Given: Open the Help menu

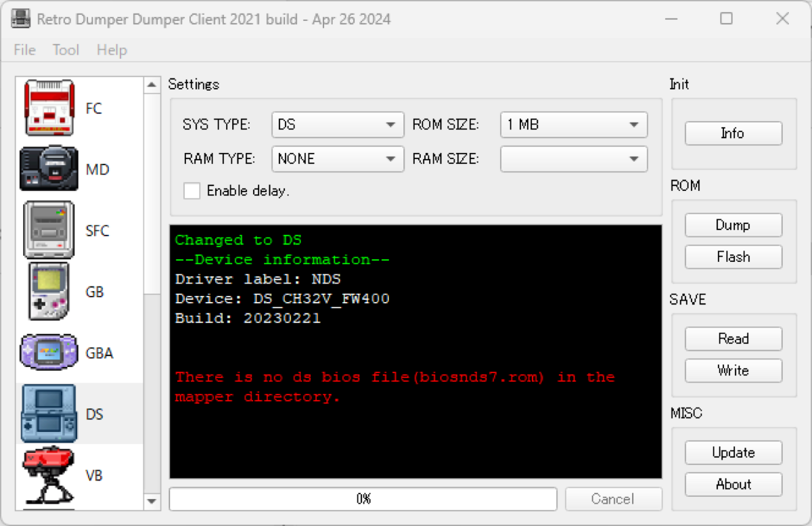Looking at the screenshot, I should (x=112, y=50).
